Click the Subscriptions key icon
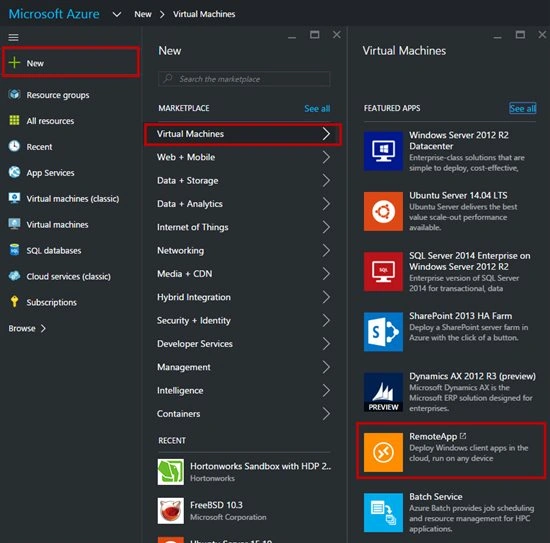 [14, 301]
